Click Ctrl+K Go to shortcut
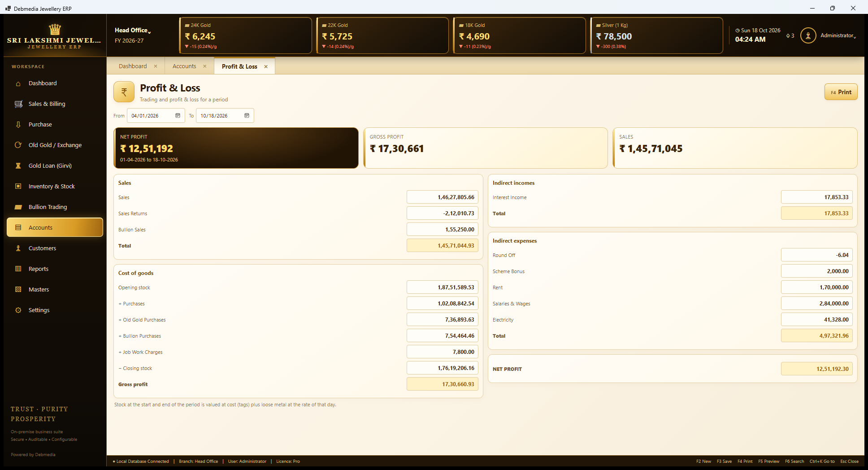Image resolution: width=868 pixels, height=470 pixels. pos(822,461)
